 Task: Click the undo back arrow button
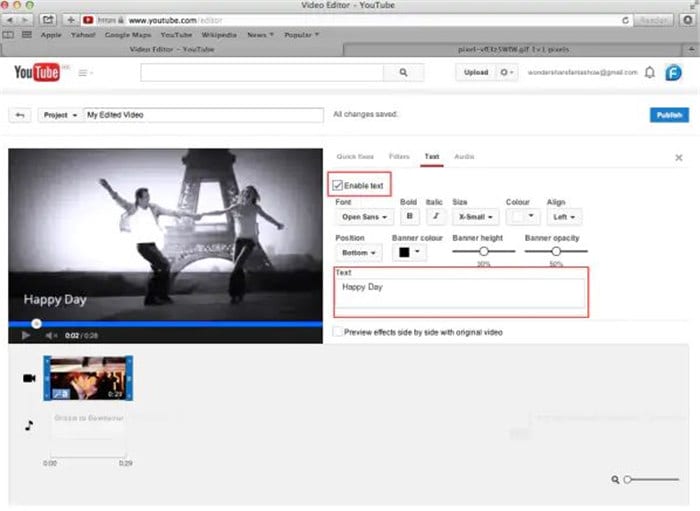tap(20, 115)
